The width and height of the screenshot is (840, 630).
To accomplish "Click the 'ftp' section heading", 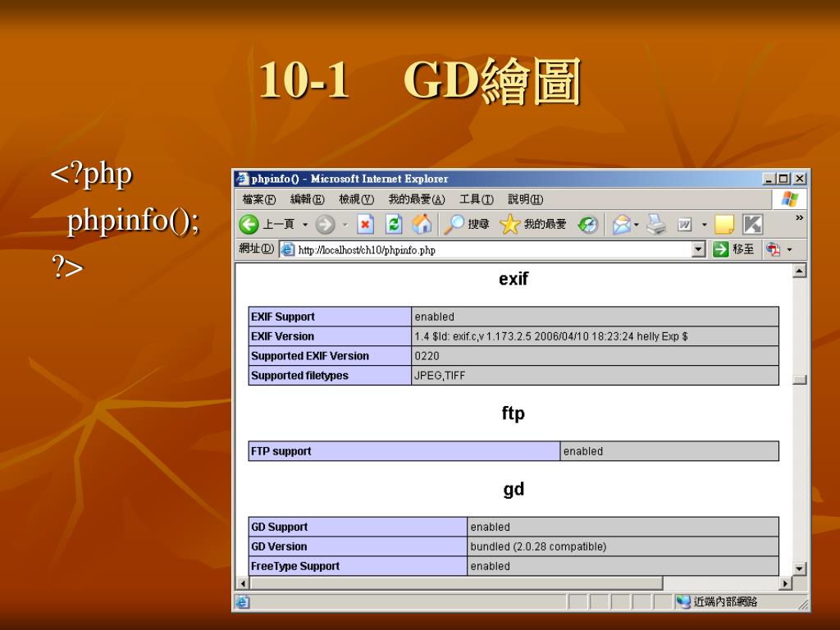I will click(x=514, y=413).
